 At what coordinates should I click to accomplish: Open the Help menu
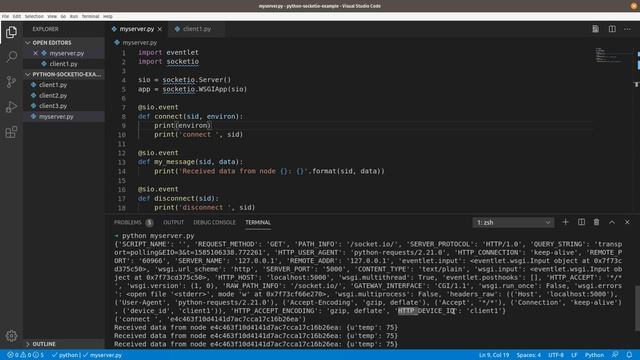pyautogui.click(x=108, y=16)
